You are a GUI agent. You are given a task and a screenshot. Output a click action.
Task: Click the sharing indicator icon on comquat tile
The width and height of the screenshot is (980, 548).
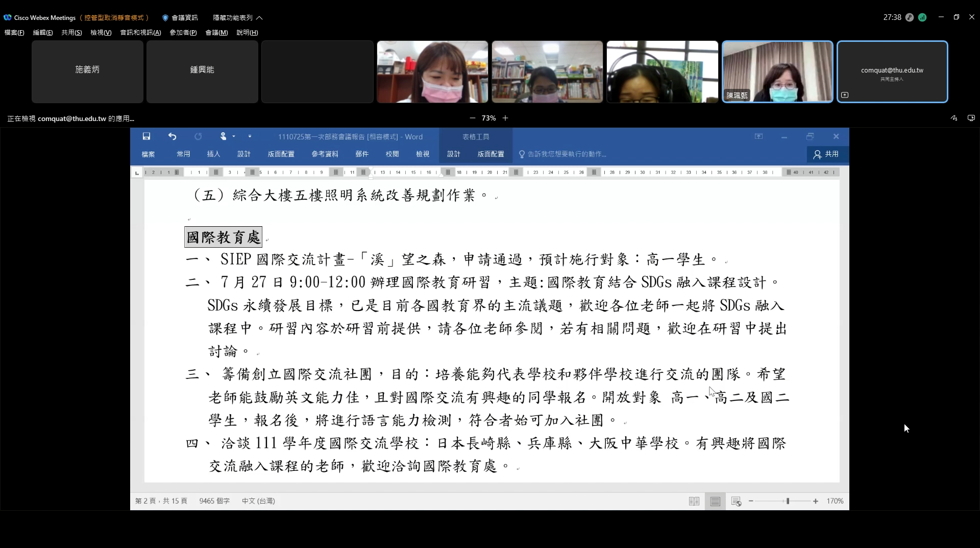point(845,95)
